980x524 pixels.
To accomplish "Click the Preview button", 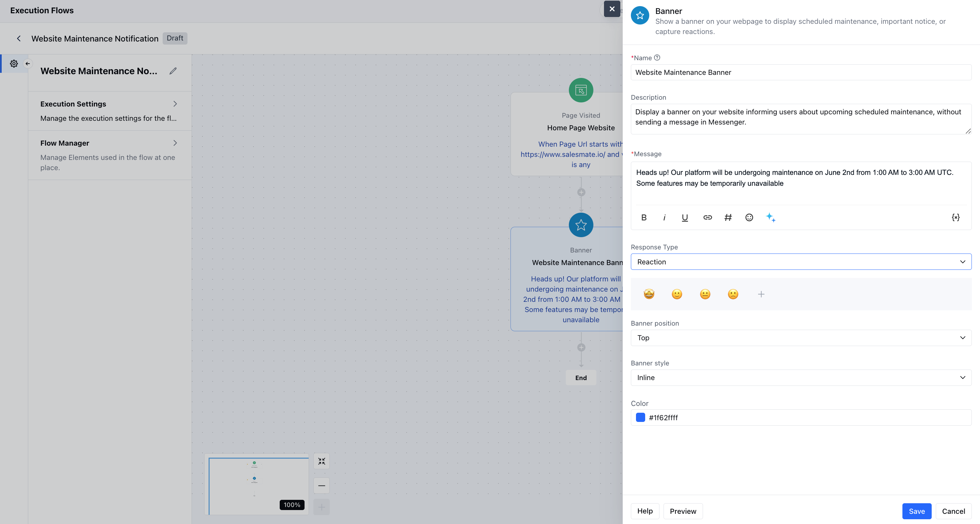I will (x=683, y=511).
